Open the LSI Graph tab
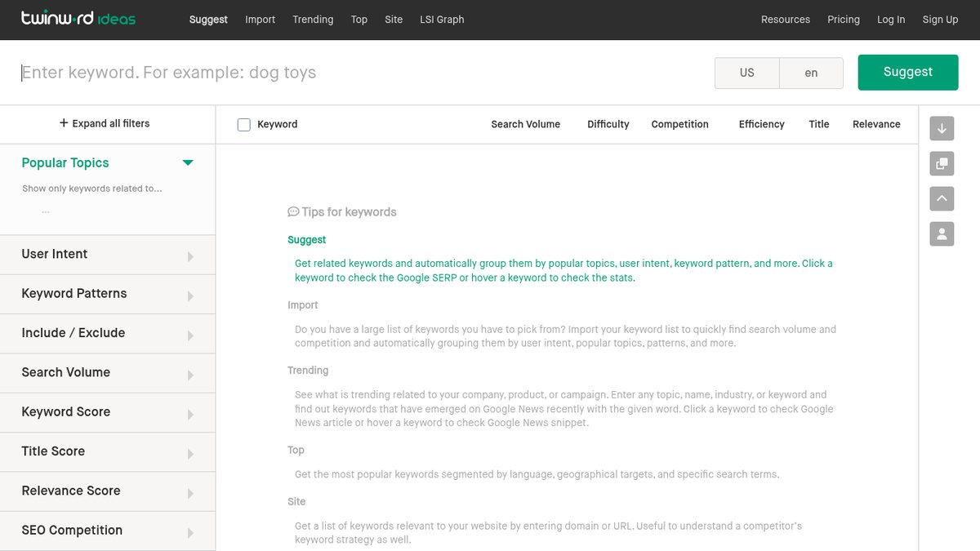Viewport: 980px width, 551px height. pyautogui.click(x=442, y=20)
